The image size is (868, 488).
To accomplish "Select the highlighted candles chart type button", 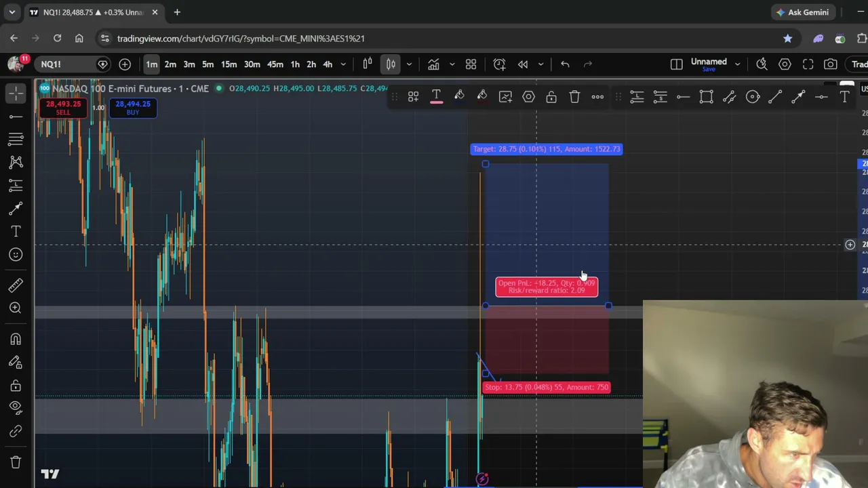I will coord(391,64).
